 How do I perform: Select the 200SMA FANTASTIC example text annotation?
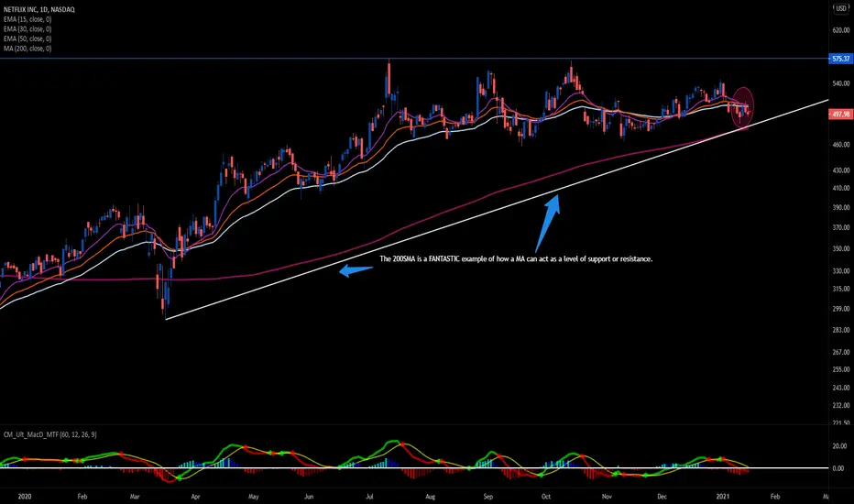pos(516,258)
